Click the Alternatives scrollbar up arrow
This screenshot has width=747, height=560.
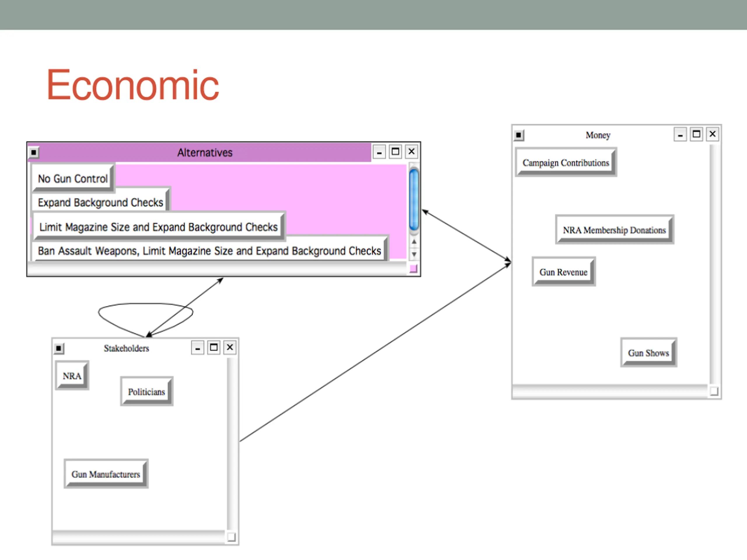pos(414,242)
